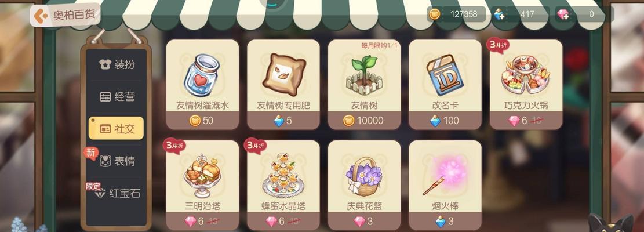Add pink gems via plus icon
The image size is (644, 232).
pos(563,14)
